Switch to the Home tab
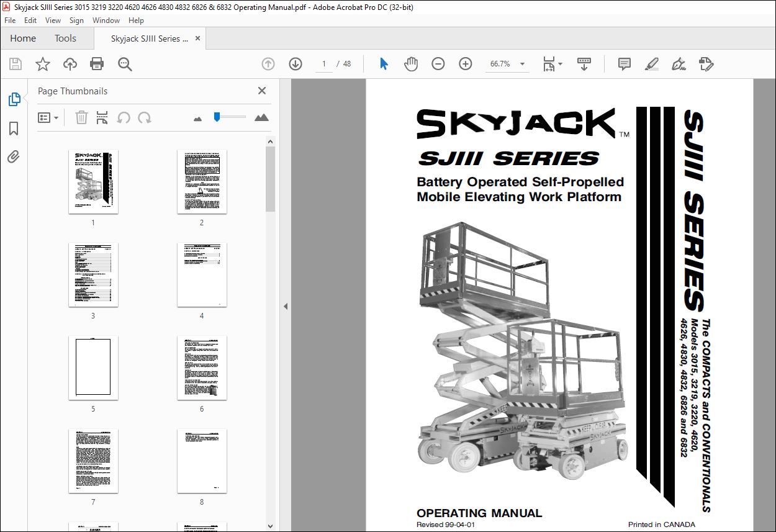Screen dimensions: 776x532 [23, 38]
